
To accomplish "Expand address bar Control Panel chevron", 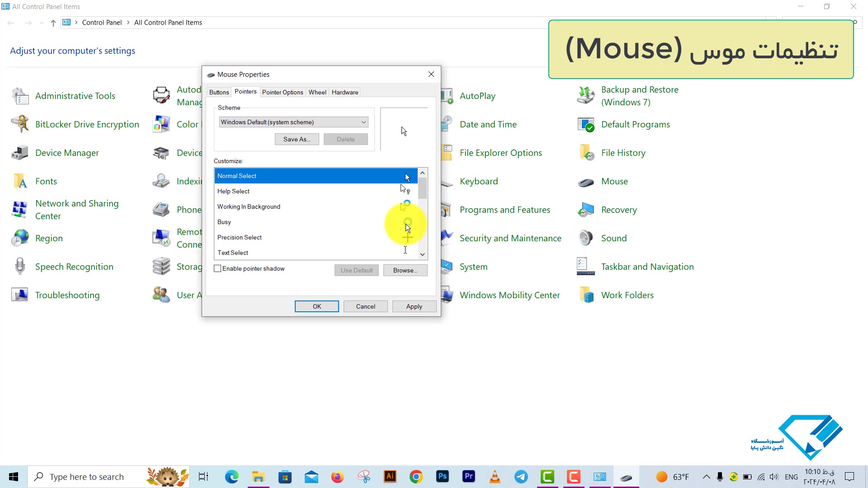I will coord(128,23).
